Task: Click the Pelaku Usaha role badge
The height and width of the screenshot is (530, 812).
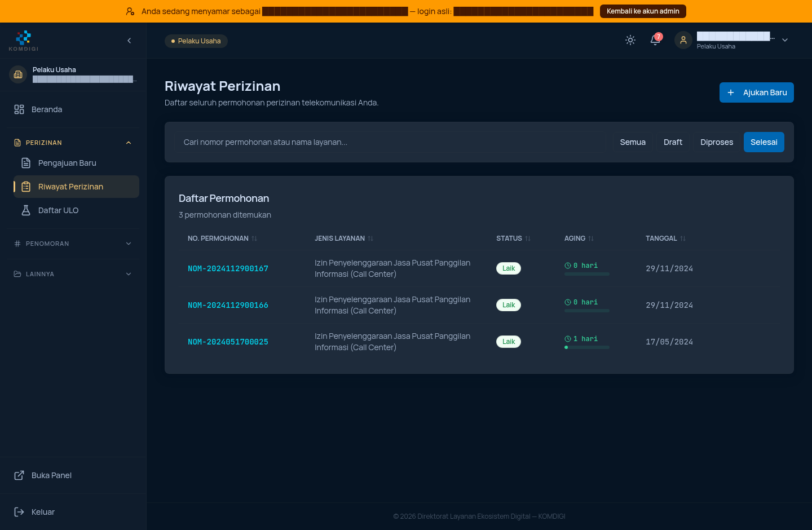Action: 196,41
